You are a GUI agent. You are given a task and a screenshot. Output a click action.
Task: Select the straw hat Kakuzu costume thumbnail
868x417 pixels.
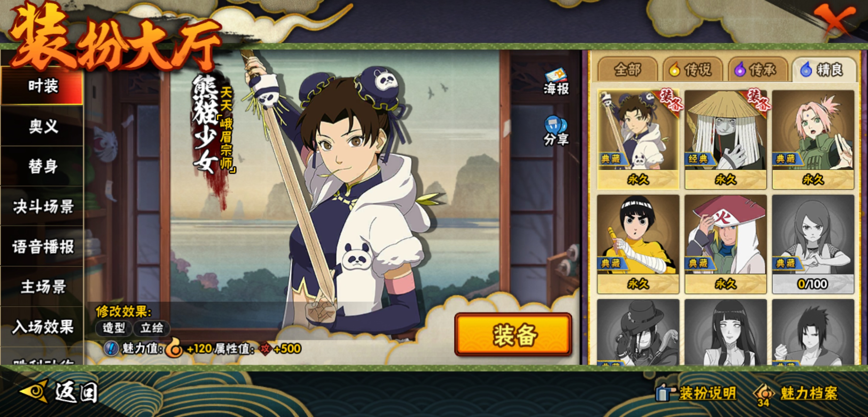pos(726,140)
